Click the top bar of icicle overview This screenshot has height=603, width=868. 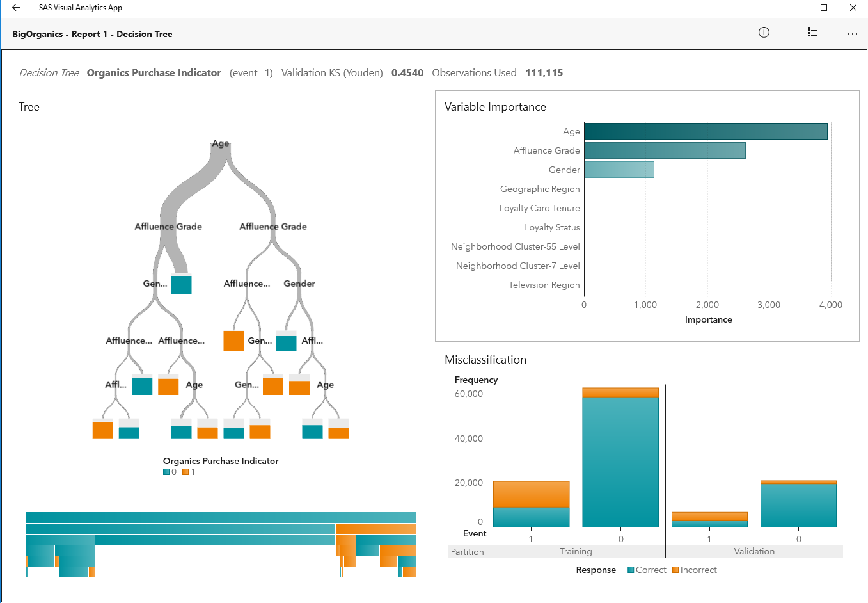pos(221,517)
